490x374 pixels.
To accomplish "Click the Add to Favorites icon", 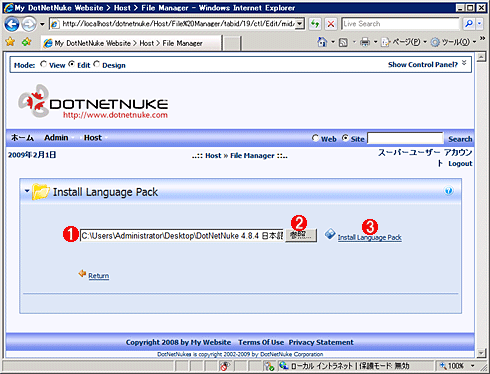I will tap(27, 42).
